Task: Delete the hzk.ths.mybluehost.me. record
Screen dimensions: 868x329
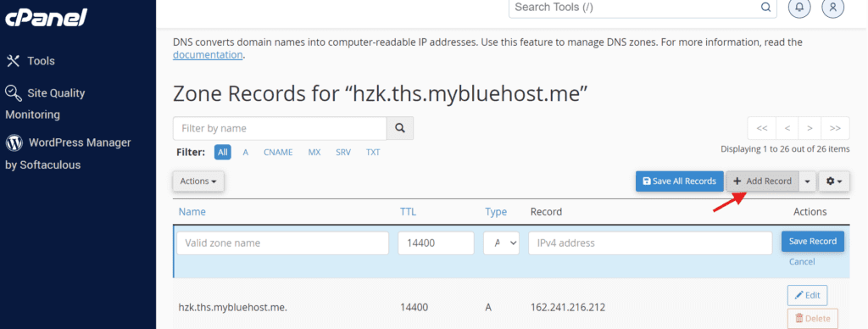Action: pos(813,319)
